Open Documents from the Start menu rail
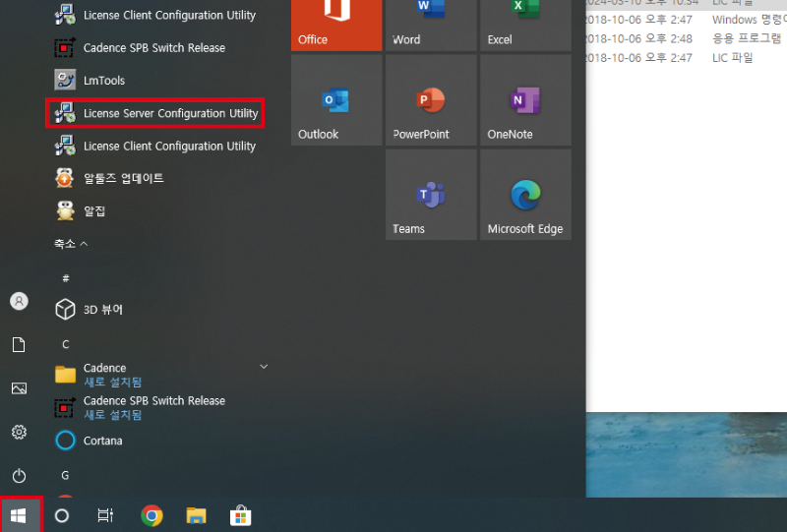Image resolution: width=787 pixels, height=532 pixels. 19,345
